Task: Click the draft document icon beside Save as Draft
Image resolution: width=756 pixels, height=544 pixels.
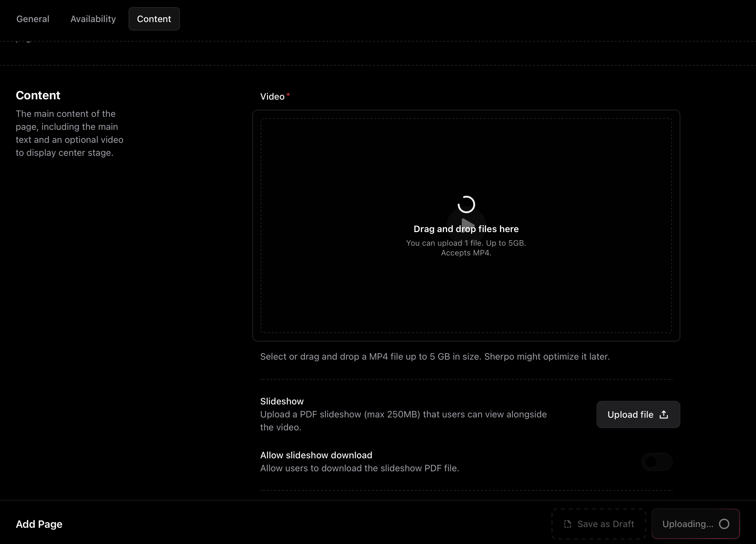Action: pos(568,524)
